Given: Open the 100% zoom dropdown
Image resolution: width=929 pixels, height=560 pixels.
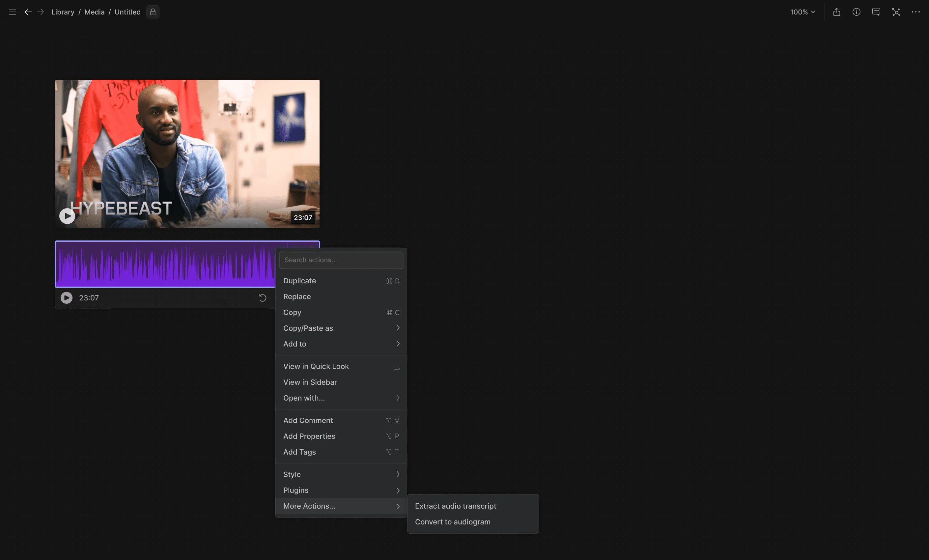Looking at the screenshot, I should 803,12.
